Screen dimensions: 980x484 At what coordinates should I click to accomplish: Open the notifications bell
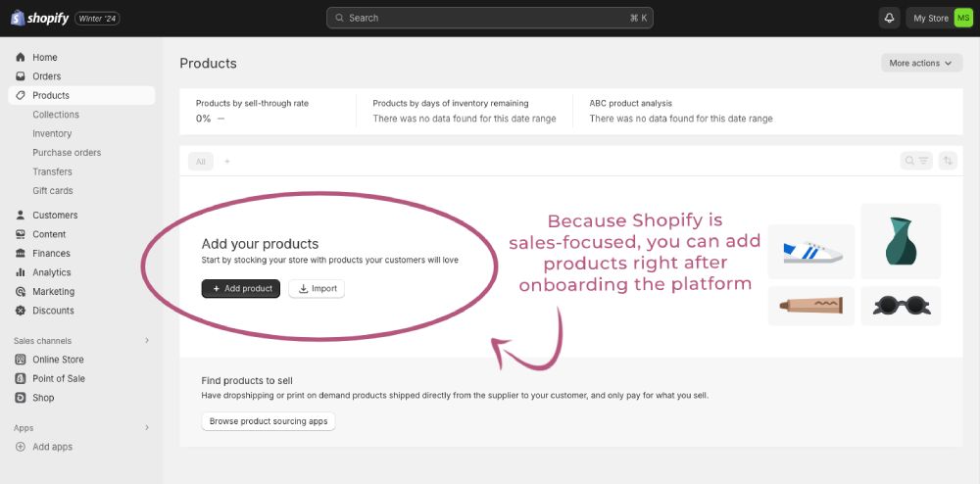890,18
